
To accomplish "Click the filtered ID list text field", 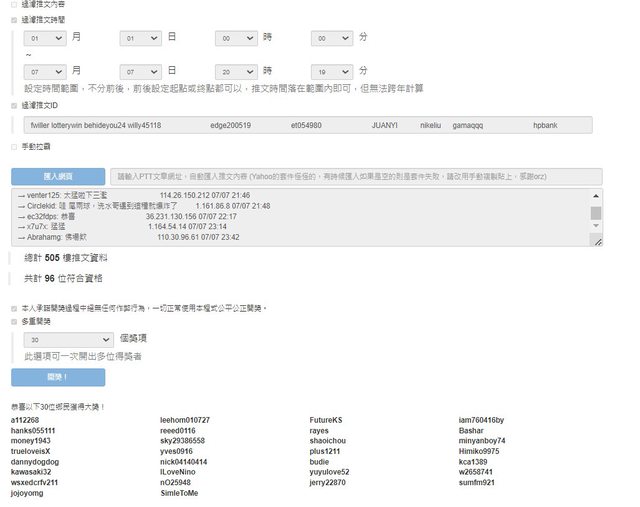I will (306, 125).
